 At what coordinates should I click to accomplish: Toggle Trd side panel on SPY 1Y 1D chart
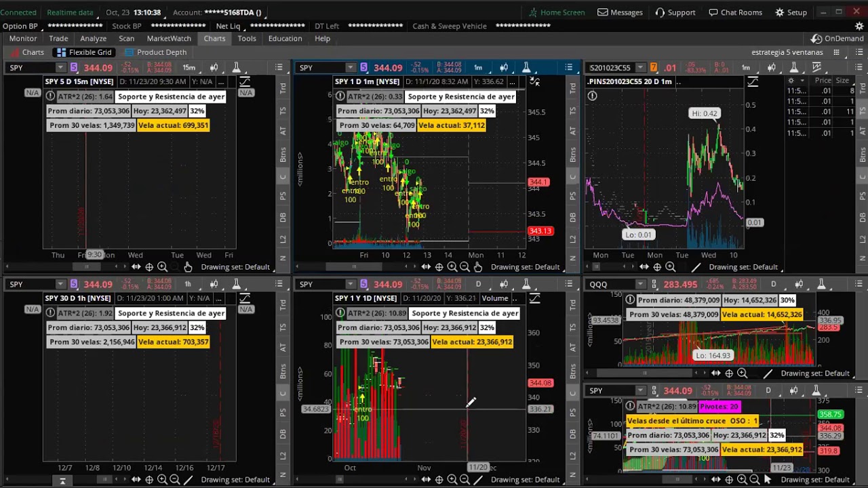pyautogui.click(x=573, y=305)
